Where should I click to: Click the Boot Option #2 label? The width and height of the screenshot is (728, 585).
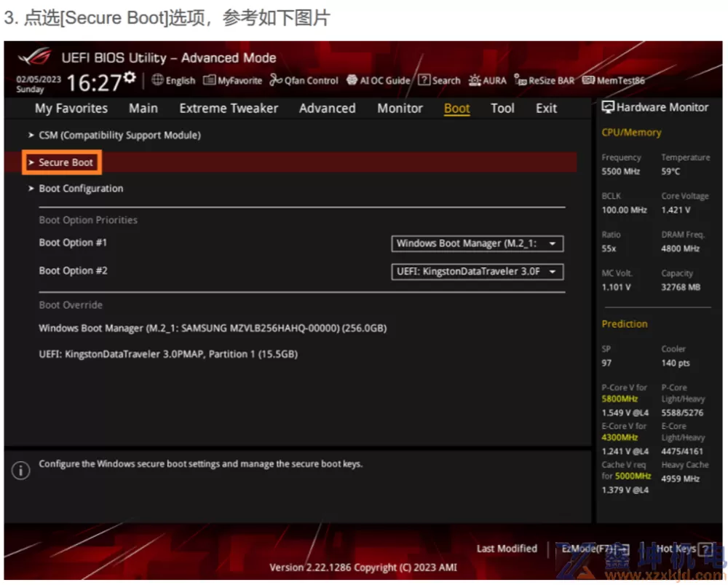pyautogui.click(x=73, y=271)
